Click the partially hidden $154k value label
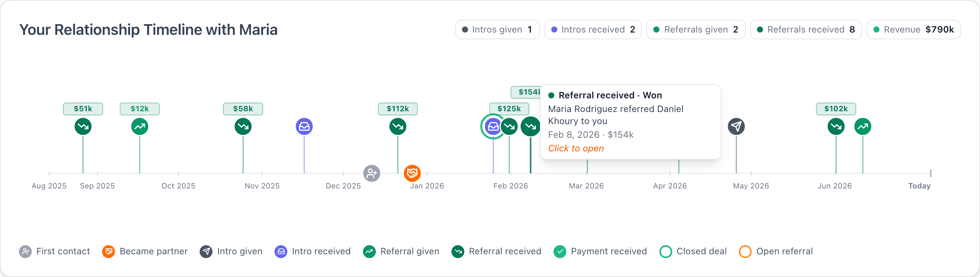The height and width of the screenshot is (277, 980). tap(526, 92)
